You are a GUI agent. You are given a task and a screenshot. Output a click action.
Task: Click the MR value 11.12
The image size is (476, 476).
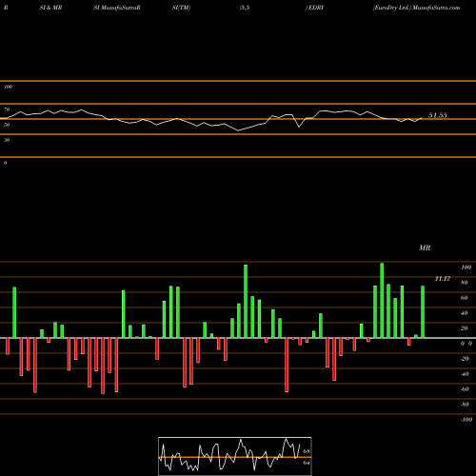443,279
